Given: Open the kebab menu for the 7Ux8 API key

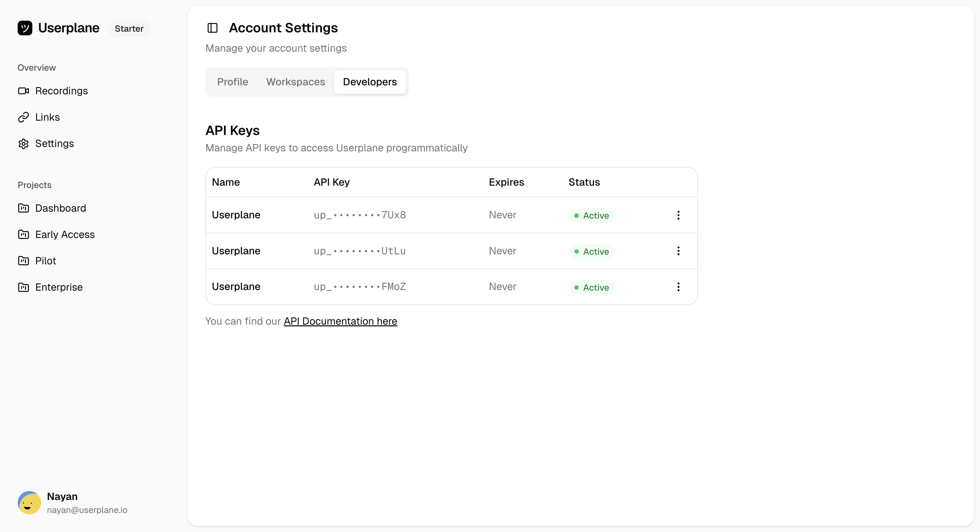Looking at the screenshot, I should pos(678,215).
